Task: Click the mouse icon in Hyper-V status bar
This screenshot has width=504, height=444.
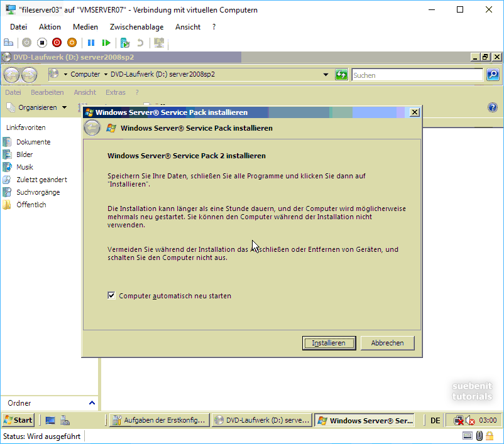Action: point(479,436)
